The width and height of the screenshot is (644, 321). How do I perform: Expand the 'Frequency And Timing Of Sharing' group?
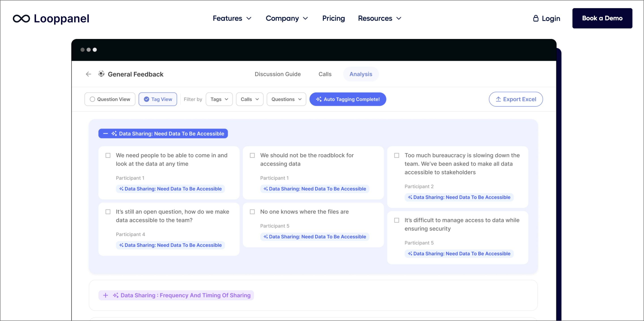click(x=106, y=295)
